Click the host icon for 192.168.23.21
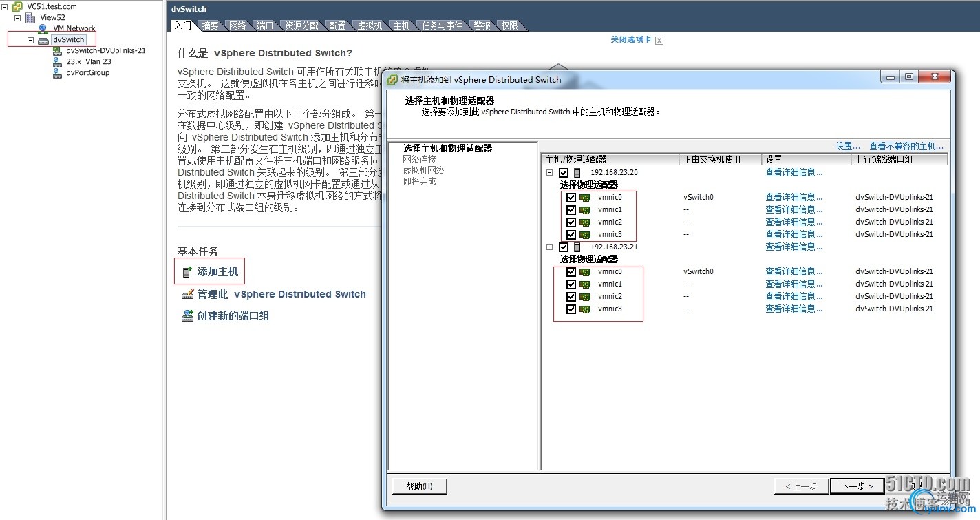Viewport: 980px width, 520px height. pos(577,247)
